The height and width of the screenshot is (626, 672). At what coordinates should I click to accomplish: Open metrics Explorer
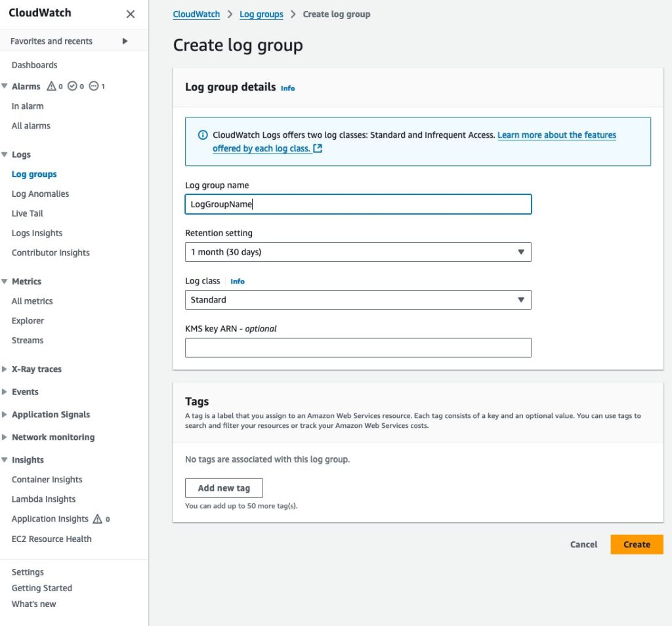(28, 321)
